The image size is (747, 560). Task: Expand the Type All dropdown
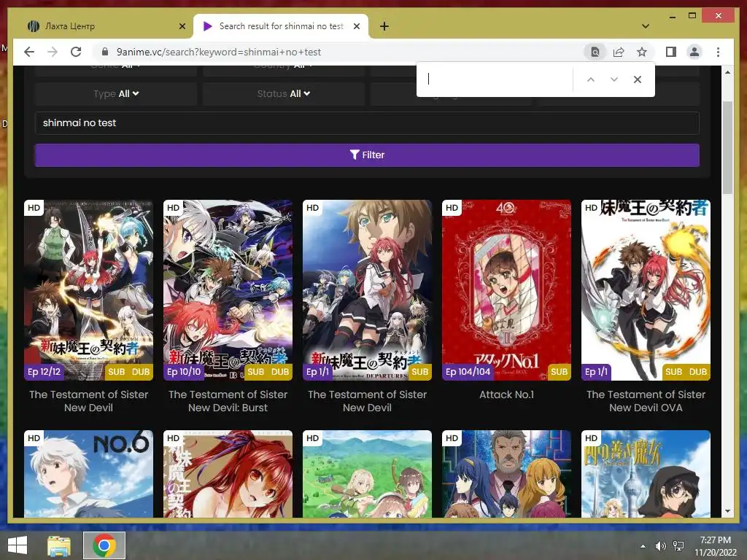(x=116, y=94)
